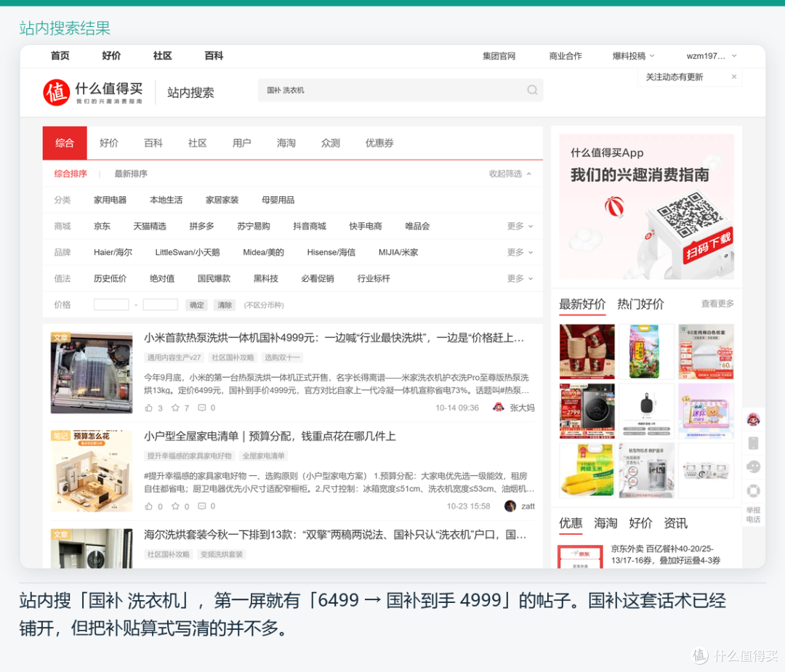Open 京东外卖 百亿餐补 deal link
This screenshot has width=785, height=672.
pos(665,554)
